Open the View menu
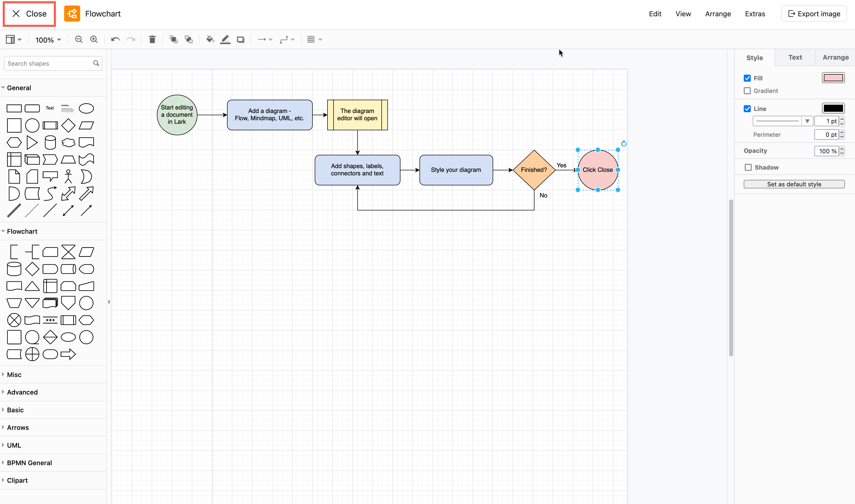855x504 pixels. point(683,14)
